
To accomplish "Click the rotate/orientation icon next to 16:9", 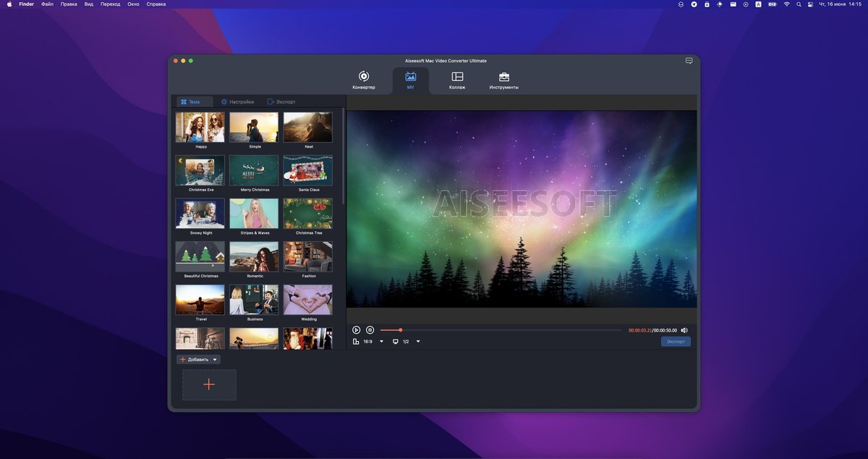I will [x=357, y=341].
